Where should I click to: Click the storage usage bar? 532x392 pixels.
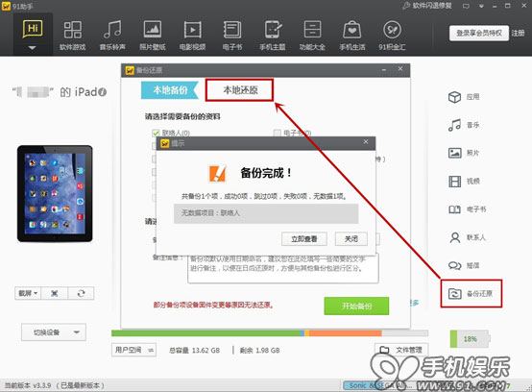click(x=270, y=333)
